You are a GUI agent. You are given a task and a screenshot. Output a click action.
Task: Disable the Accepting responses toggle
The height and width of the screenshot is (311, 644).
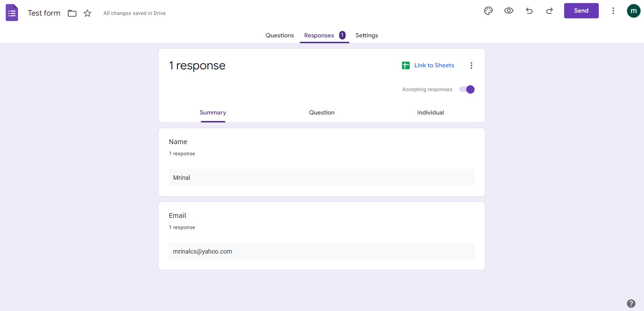pyautogui.click(x=467, y=89)
